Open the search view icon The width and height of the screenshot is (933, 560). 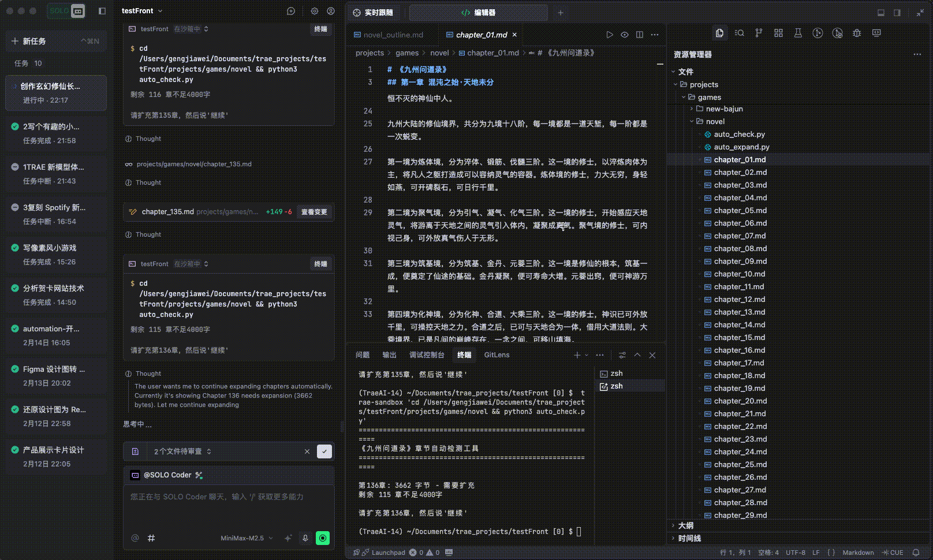[x=739, y=33]
